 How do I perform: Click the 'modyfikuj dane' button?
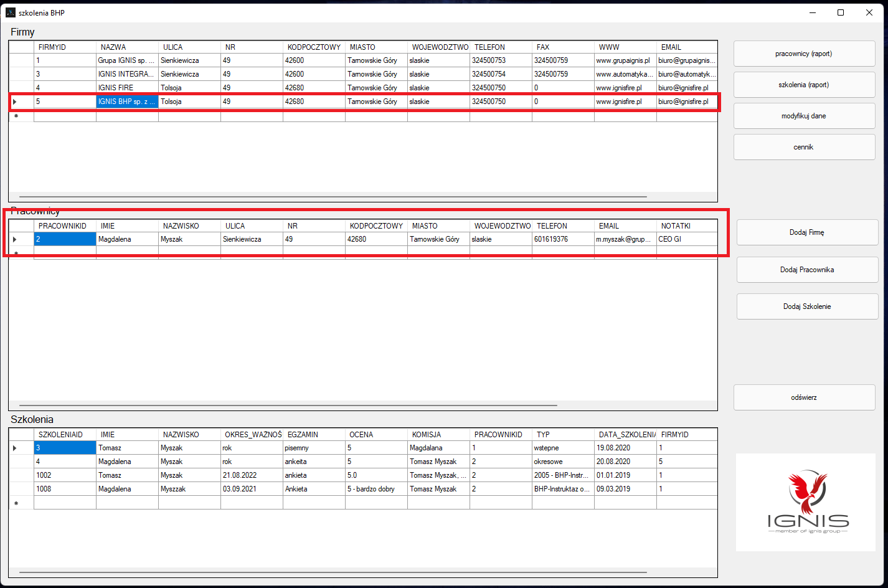tap(804, 116)
